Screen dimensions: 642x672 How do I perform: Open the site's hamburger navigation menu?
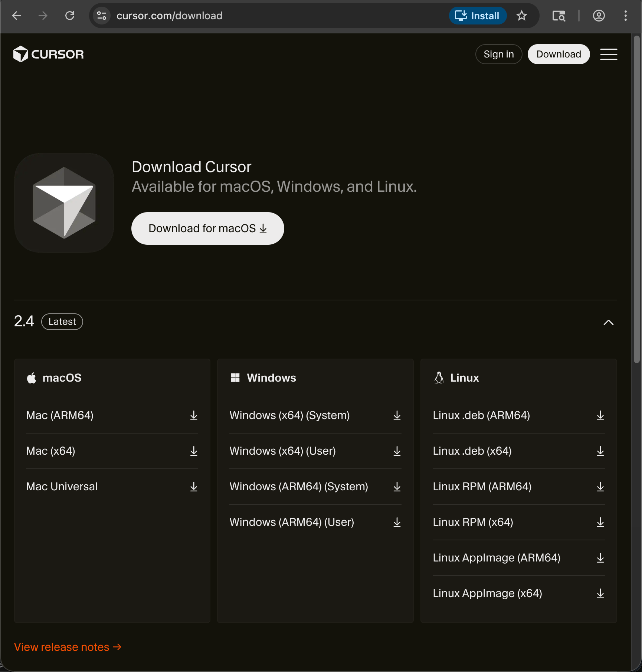[x=609, y=54]
